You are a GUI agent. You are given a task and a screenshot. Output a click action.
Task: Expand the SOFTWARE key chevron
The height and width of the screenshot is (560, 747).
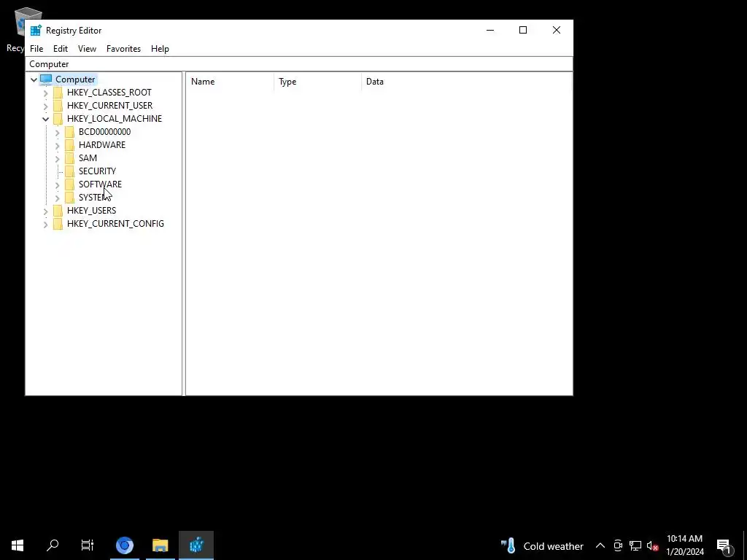coord(57,184)
